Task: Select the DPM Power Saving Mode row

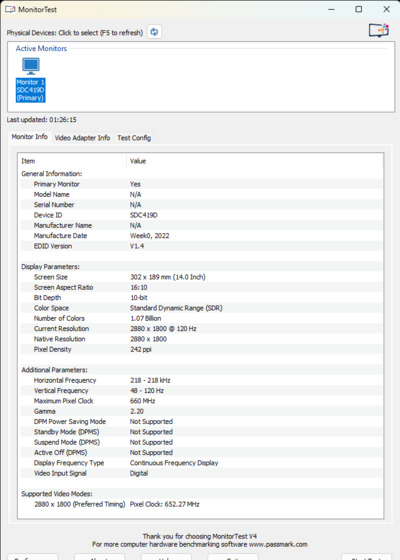Action: click(x=201, y=422)
